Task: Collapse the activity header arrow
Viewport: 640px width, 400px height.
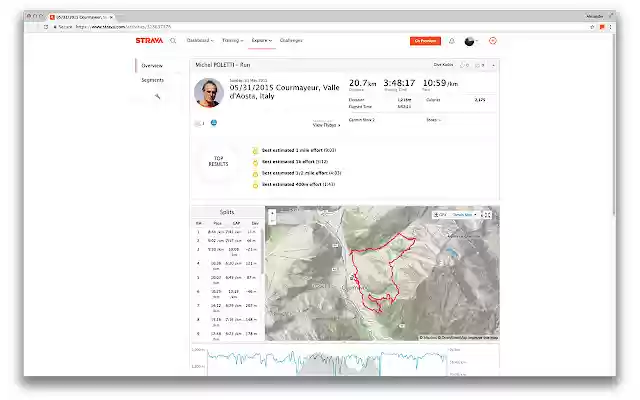Action: (493, 65)
